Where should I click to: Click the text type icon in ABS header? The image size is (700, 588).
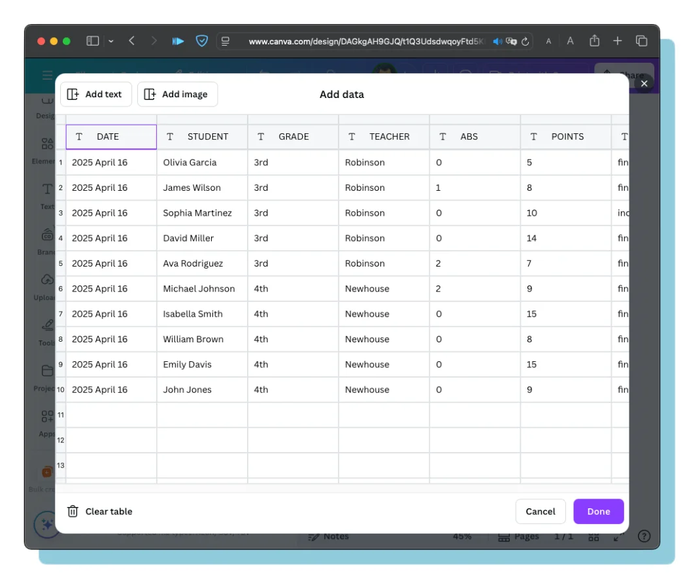pos(443,137)
